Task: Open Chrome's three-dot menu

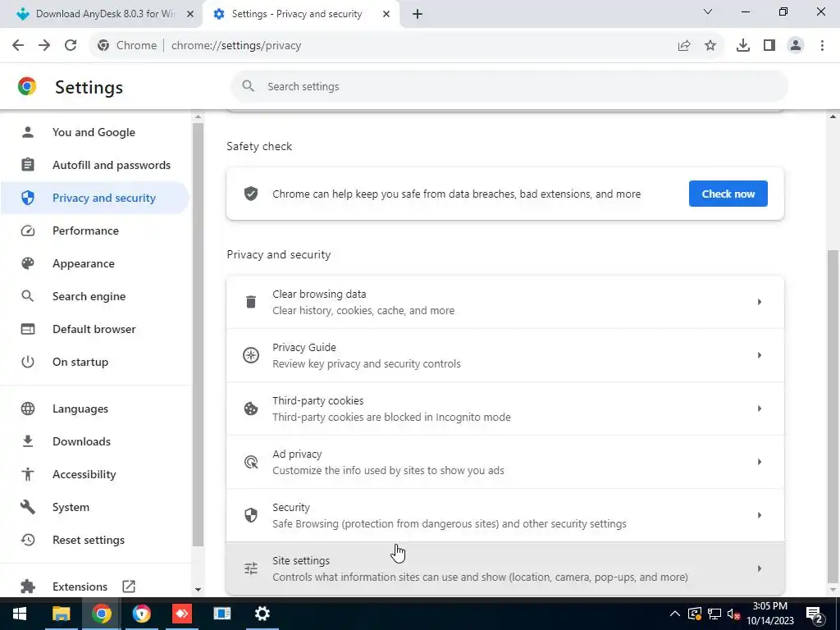Action: [x=822, y=46]
